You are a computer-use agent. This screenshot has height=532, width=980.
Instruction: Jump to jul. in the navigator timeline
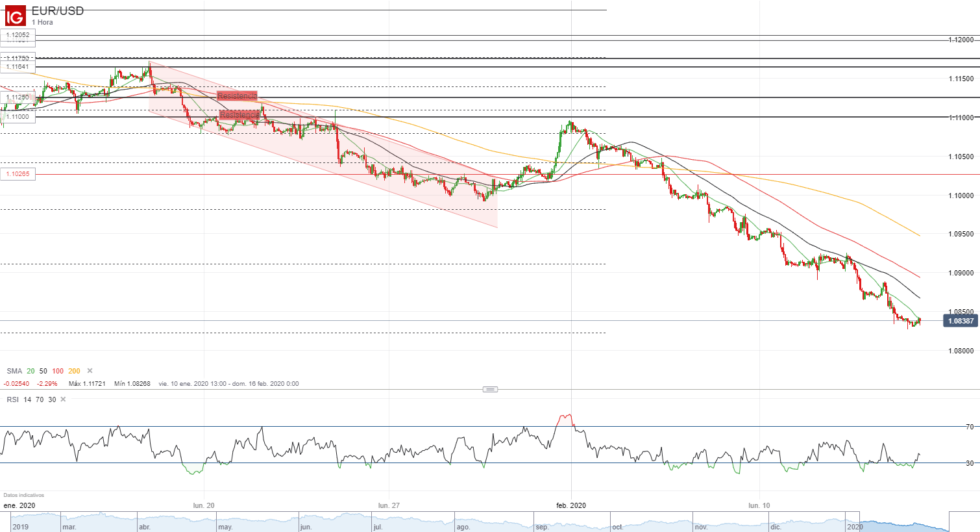click(x=378, y=527)
